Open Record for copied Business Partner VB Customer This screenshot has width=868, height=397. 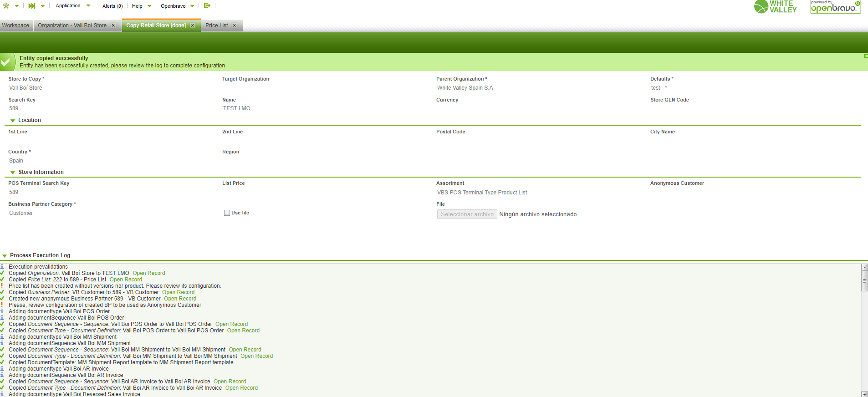coord(179,292)
